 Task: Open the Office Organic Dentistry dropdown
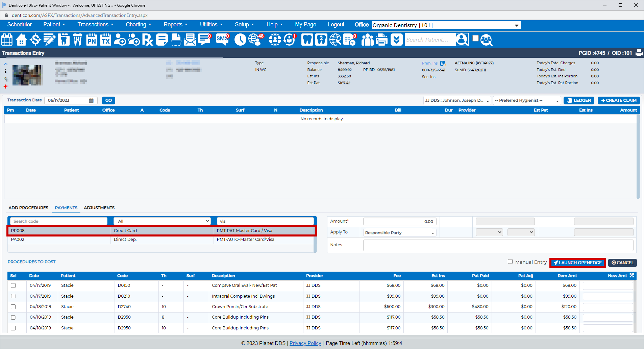tap(446, 25)
